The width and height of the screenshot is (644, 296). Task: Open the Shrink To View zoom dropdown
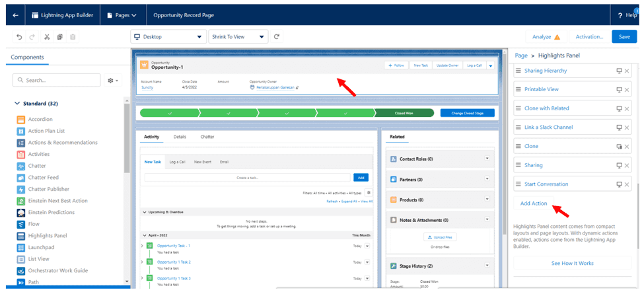click(238, 36)
